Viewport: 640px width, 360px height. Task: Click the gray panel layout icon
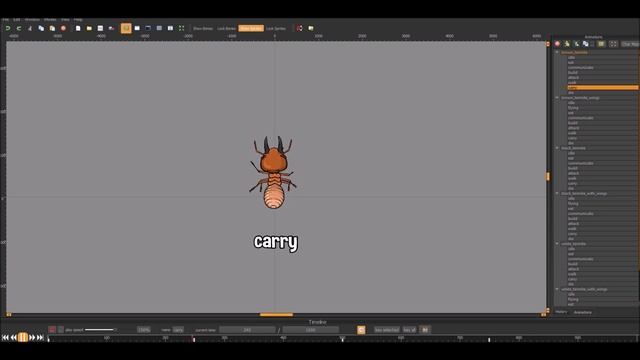click(159, 28)
